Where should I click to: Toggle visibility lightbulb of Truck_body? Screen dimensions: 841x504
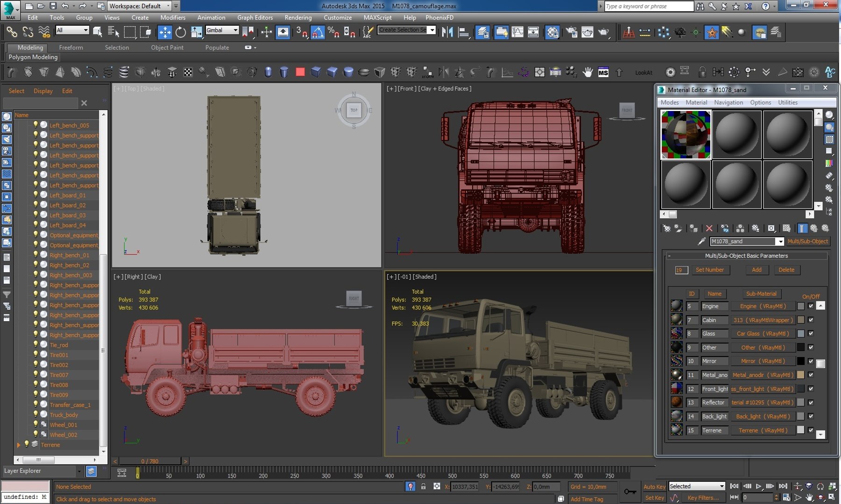(35, 414)
